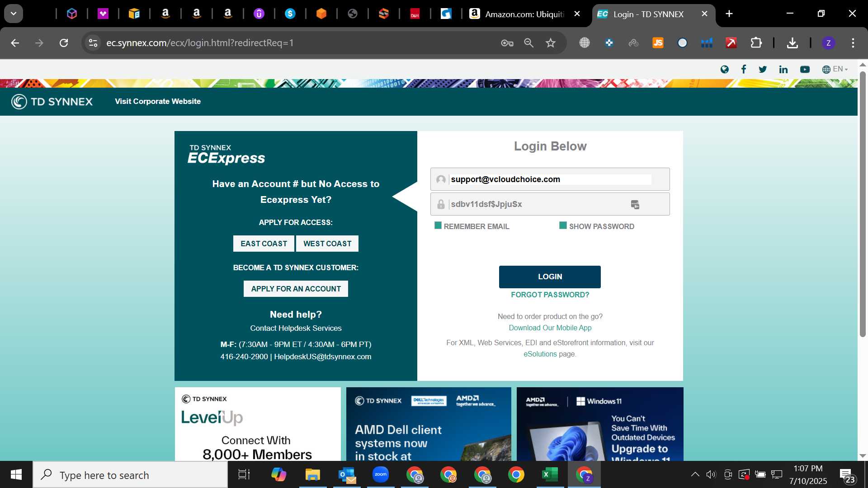The image size is (868, 488).
Task: Open the LevelUp Connect With Members banner
Action: point(258,424)
